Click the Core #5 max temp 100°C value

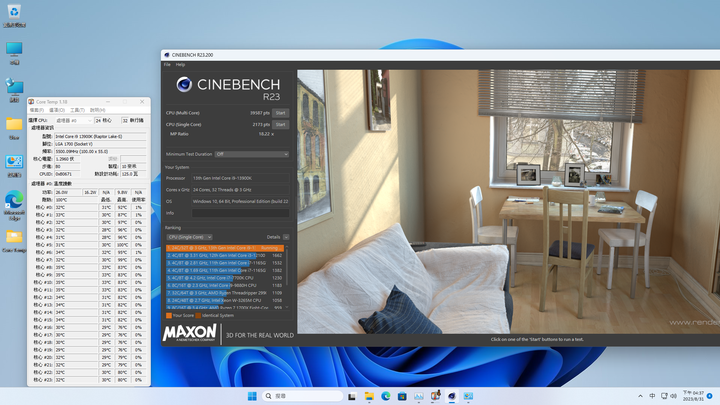[122, 245]
